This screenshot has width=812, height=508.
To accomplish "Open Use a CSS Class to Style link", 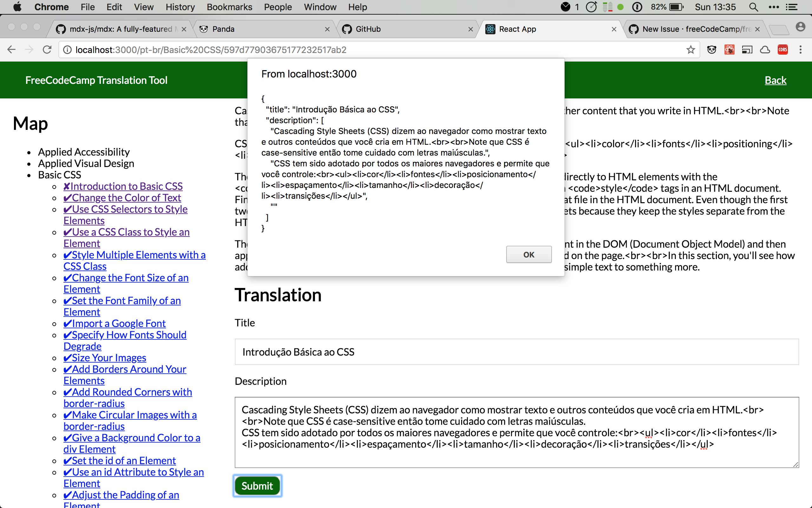I will (127, 237).
